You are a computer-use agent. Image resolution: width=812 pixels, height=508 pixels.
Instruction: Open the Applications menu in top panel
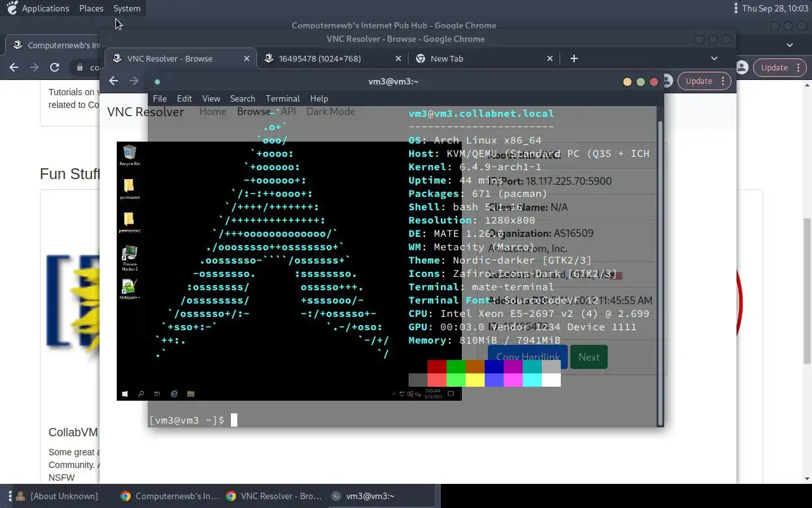point(46,8)
